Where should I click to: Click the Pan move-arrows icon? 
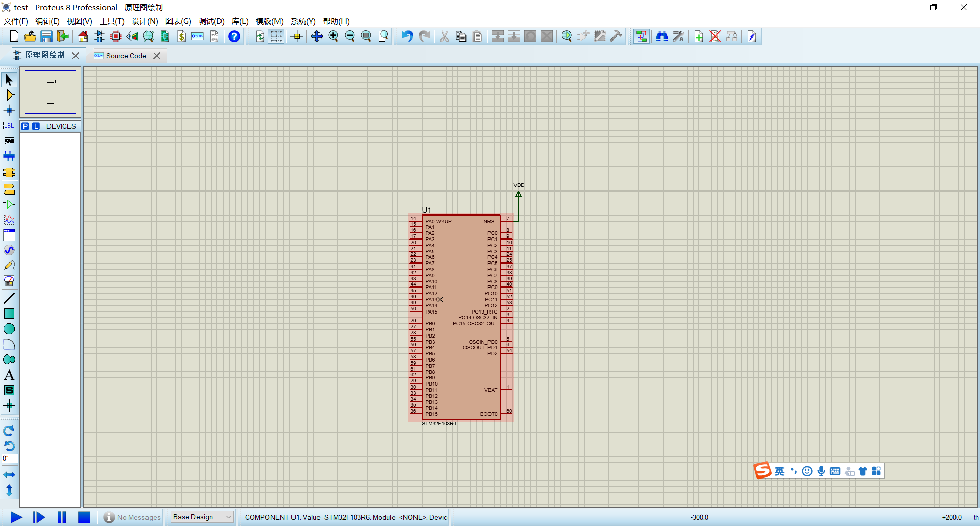[x=317, y=36]
